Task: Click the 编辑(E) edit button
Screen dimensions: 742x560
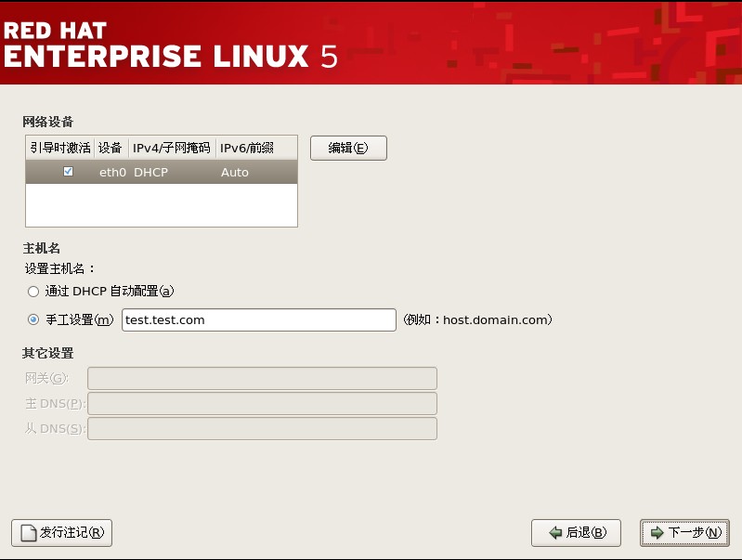Action: [348, 149]
